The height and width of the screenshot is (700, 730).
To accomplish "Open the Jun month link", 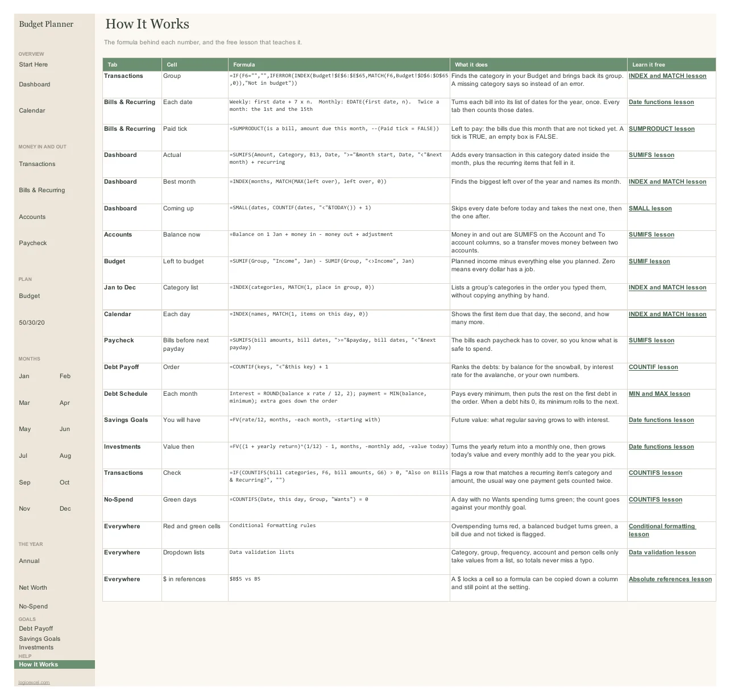I will click(x=65, y=429).
